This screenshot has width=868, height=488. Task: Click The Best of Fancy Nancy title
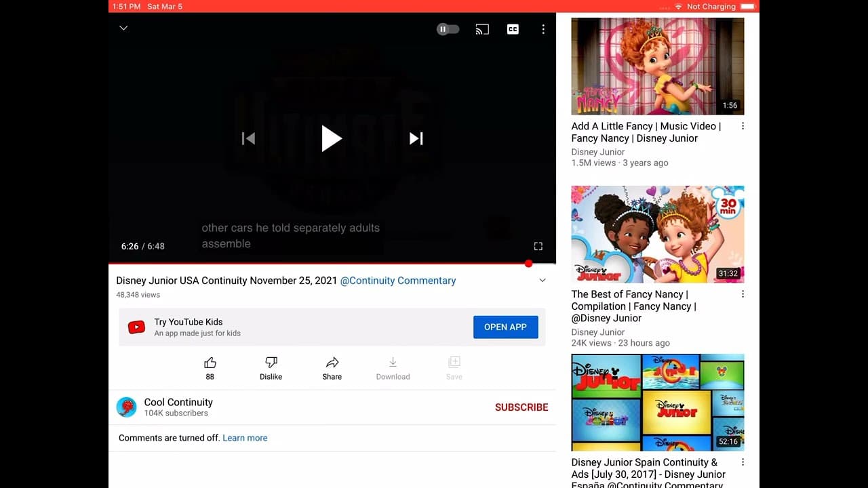point(633,306)
